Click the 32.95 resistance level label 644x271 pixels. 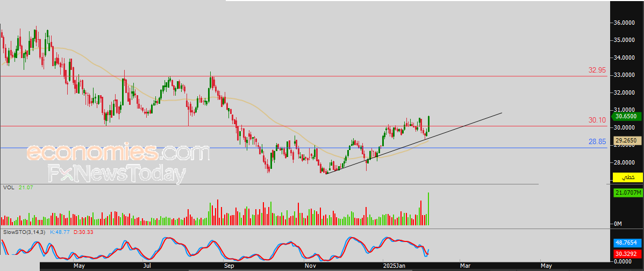pos(597,70)
